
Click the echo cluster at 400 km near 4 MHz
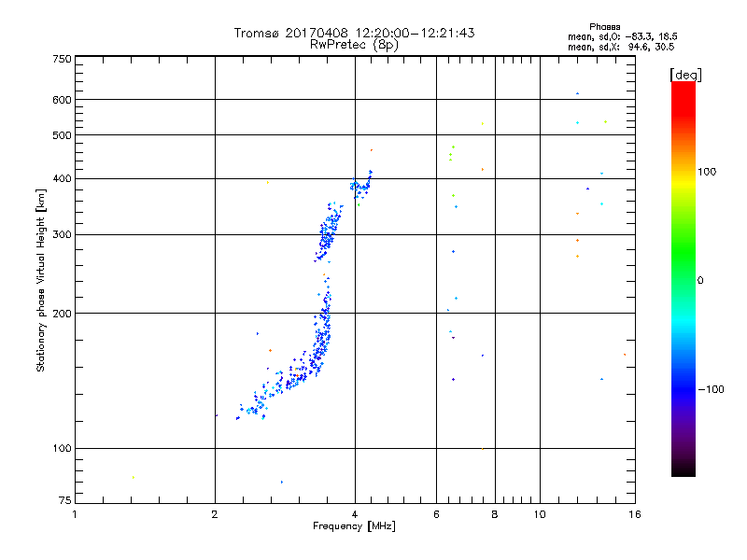[x=361, y=186]
